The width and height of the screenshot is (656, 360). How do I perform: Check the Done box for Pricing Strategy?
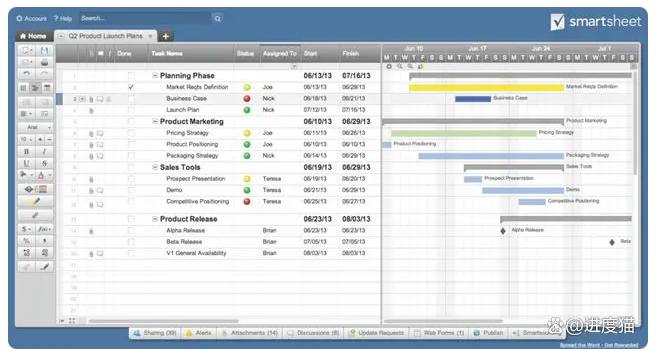[131, 133]
